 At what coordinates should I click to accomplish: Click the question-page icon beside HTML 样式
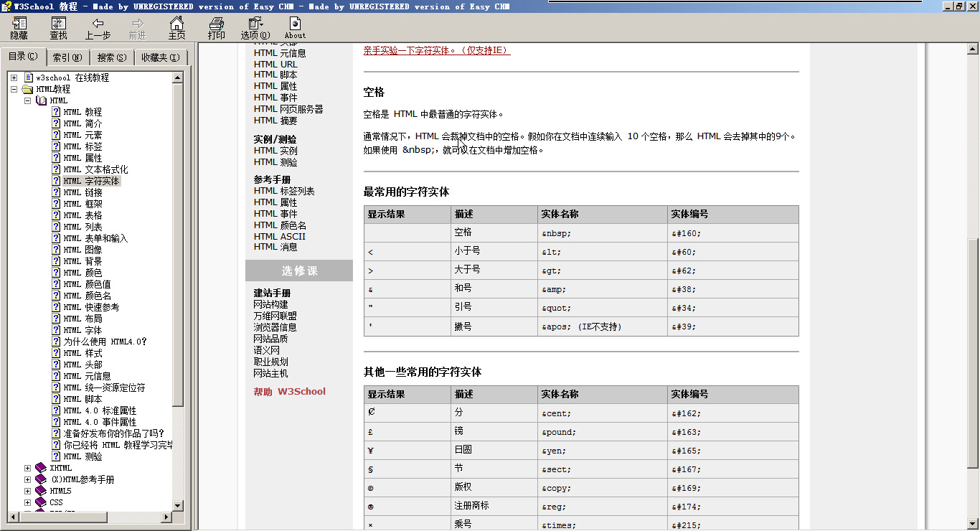(56, 353)
